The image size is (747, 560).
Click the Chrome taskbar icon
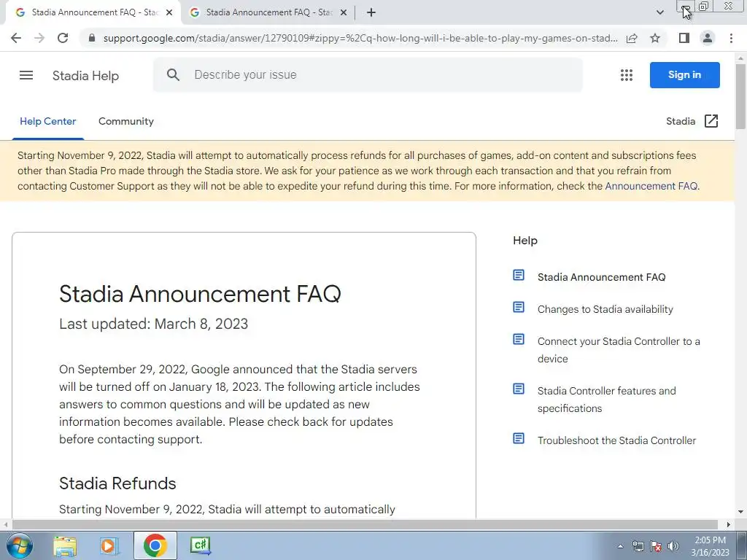click(x=155, y=545)
